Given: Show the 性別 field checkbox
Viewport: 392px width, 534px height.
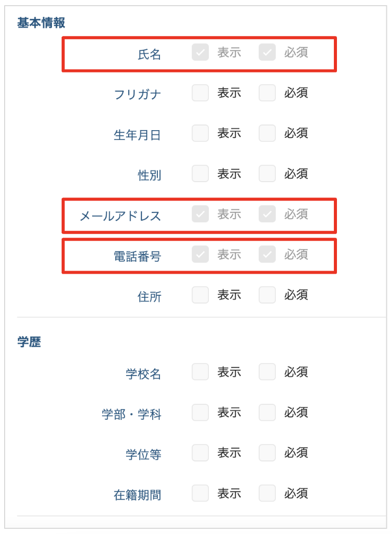Looking at the screenshot, I should (x=200, y=173).
